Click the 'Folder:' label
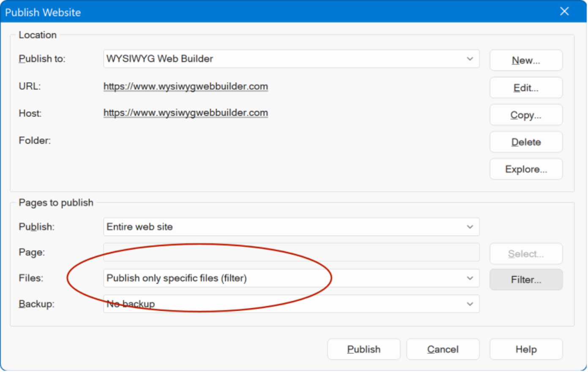588x372 pixels. point(35,140)
